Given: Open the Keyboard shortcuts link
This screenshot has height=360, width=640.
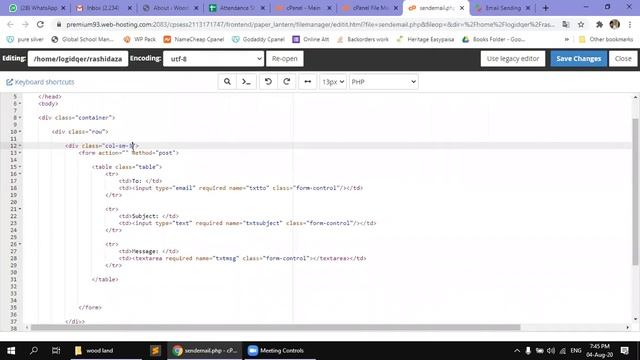Looking at the screenshot, I should [x=40, y=82].
